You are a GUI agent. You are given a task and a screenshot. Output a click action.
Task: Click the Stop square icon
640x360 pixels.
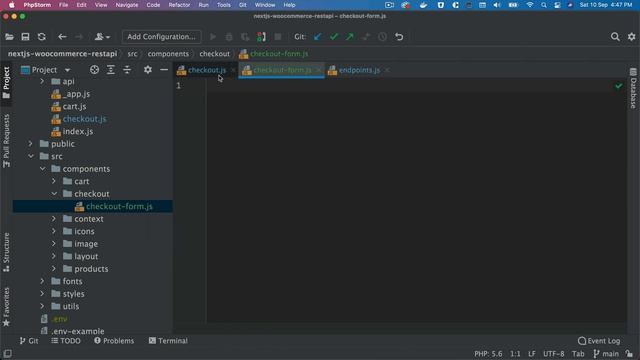point(278,37)
